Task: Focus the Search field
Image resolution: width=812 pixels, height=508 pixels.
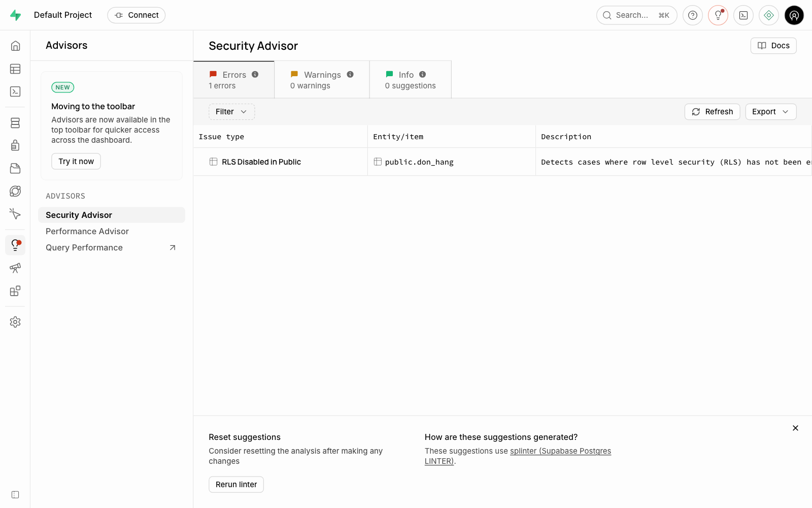Action: tap(637, 15)
